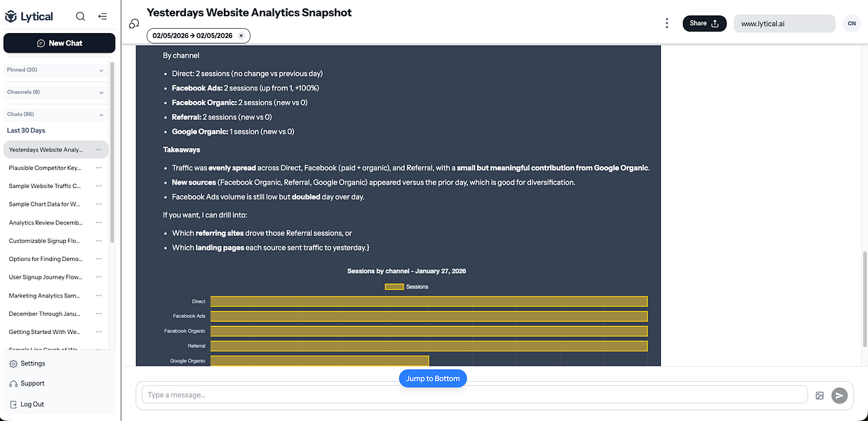This screenshot has width=868, height=421.
Task: Open the sidebar search icon
Action: [81, 16]
